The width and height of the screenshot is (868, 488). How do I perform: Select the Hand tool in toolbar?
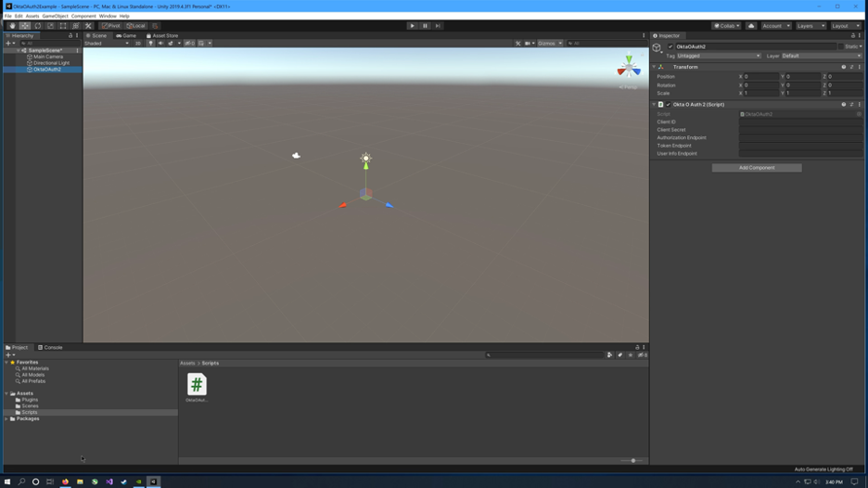[12, 26]
